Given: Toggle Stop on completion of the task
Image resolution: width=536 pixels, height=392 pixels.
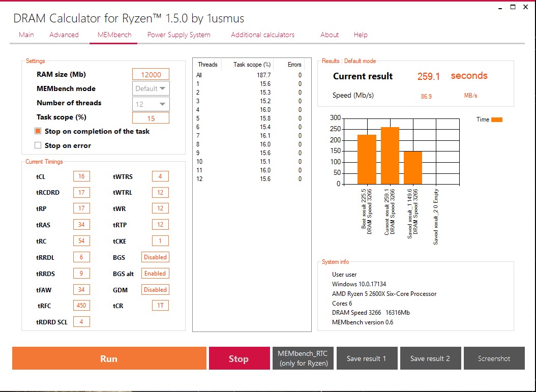Looking at the screenshot, I should [38, 131].
